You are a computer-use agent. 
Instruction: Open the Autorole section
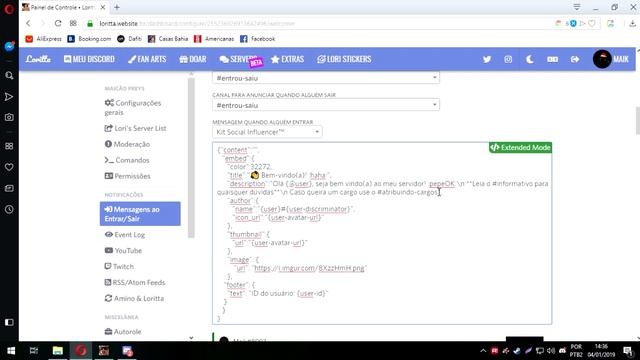[x=123, y=331]
